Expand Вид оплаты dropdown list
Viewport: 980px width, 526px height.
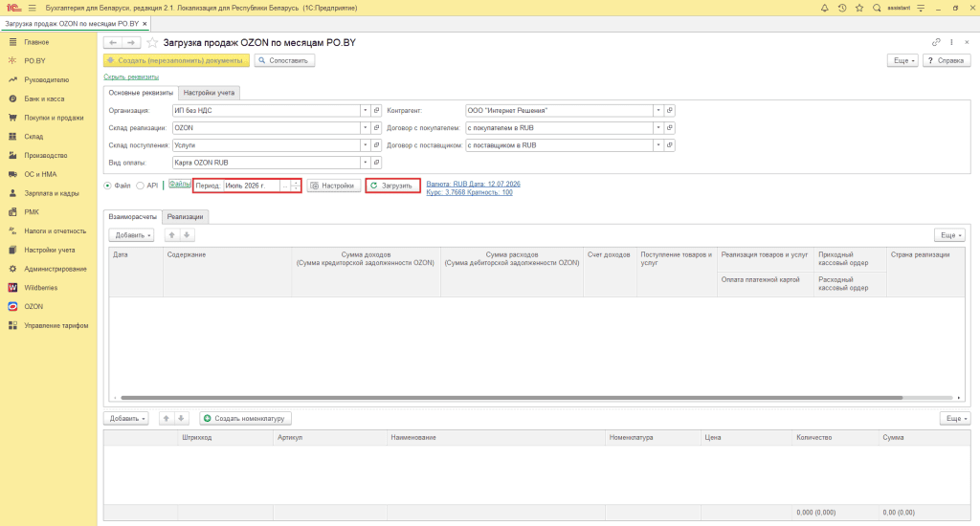(x=365, y=163)
